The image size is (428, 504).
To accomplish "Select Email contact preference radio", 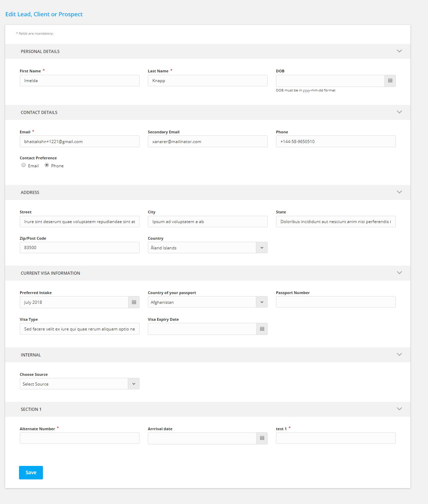I will 24,165.
